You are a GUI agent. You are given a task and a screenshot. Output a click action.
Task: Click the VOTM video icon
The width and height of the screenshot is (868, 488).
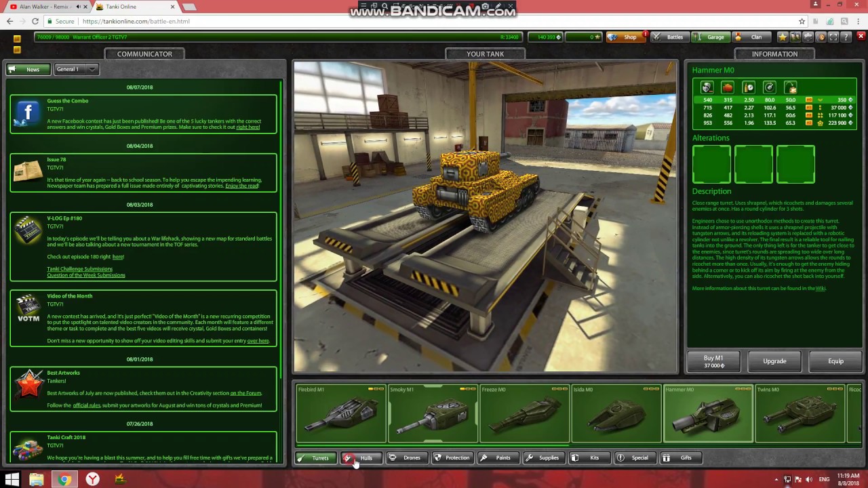pos(28,309)
